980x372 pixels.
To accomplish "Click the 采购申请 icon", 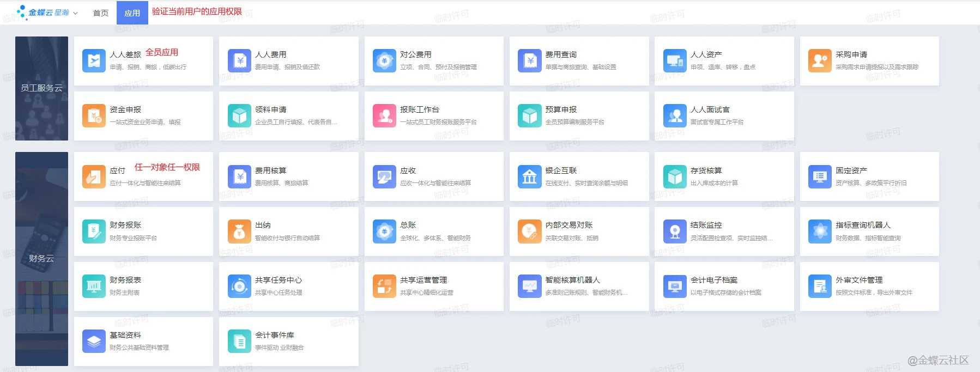I will click(820, 60).
